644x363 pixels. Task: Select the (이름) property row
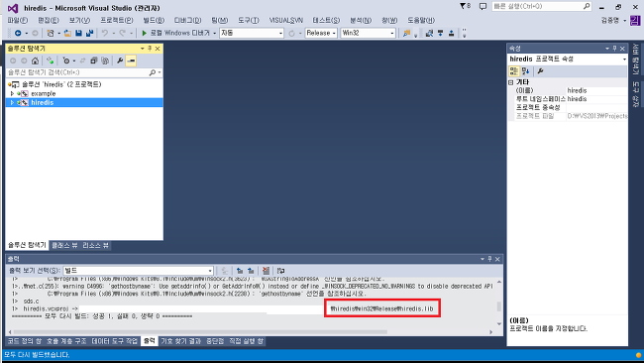[571, 90]
